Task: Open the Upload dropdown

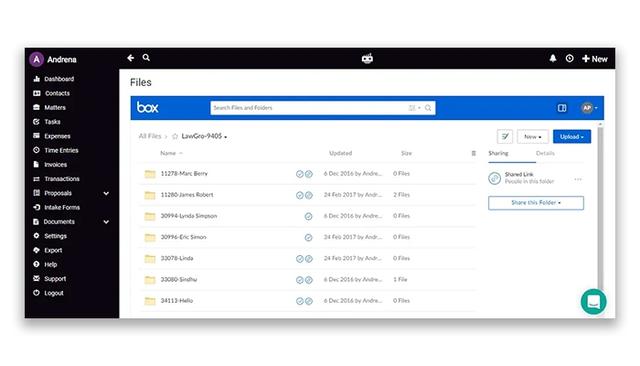Action: pyautogui.click(x=572, y=137)
